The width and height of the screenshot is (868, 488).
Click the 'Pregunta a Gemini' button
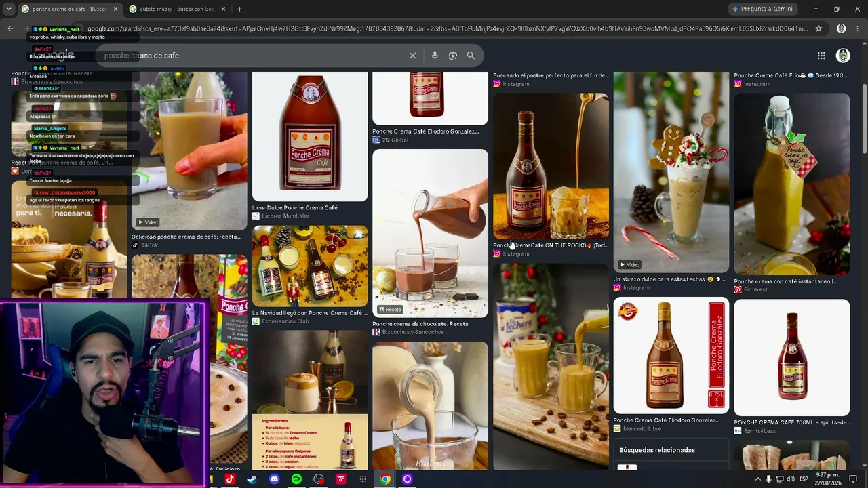[762, 9]
